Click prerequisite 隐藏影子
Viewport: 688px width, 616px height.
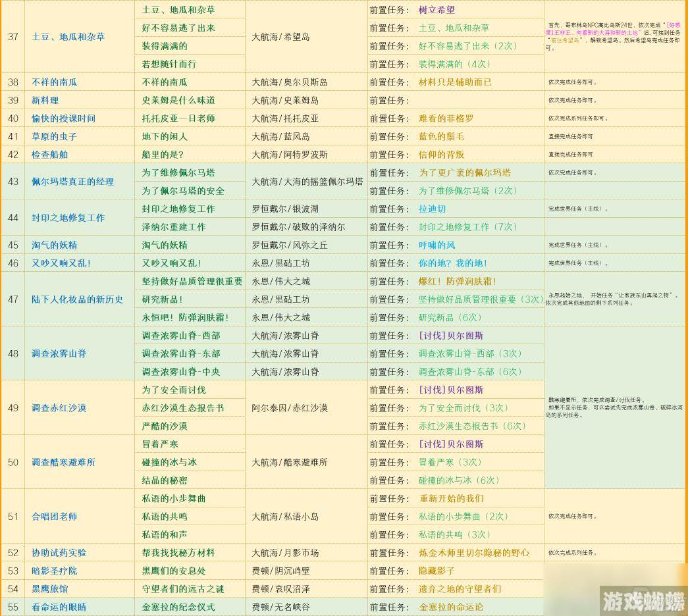tap(437, 571)
